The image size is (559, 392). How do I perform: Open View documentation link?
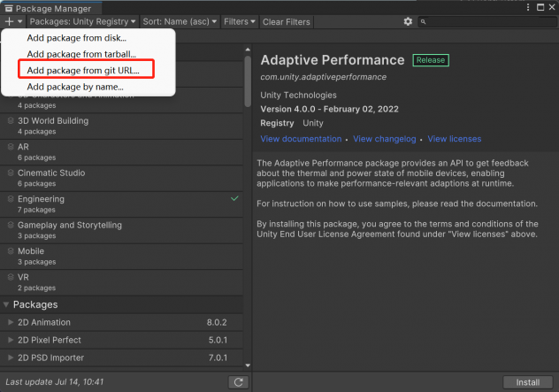[x=301, y=139]
